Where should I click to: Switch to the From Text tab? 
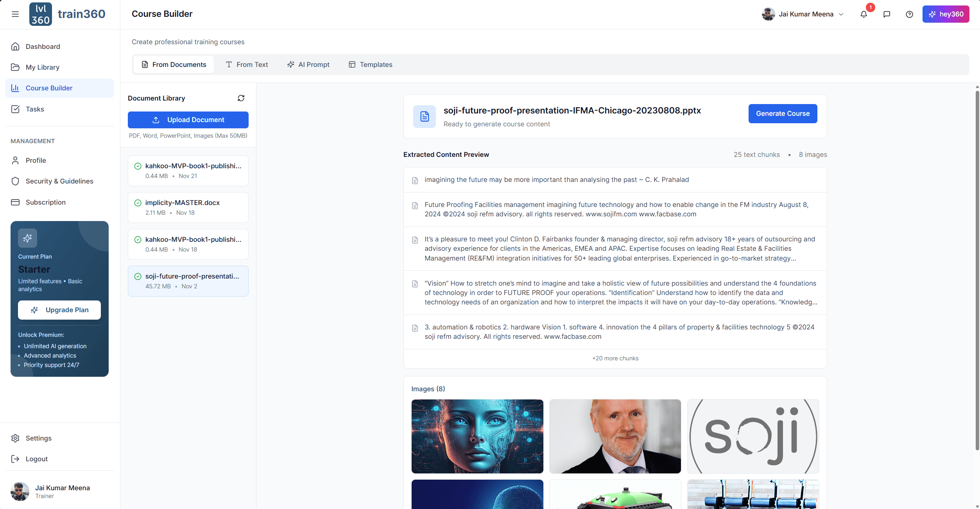point(247,64)
